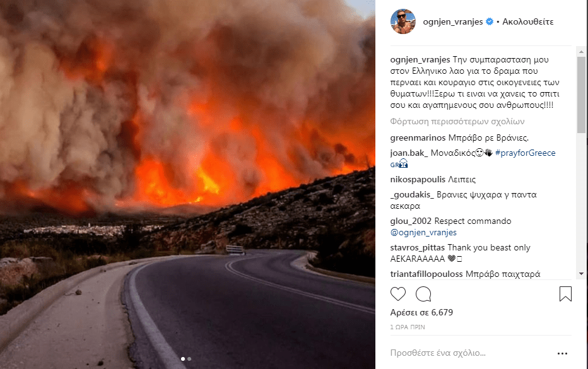Open the three-dot more options menu

(562, 353)
